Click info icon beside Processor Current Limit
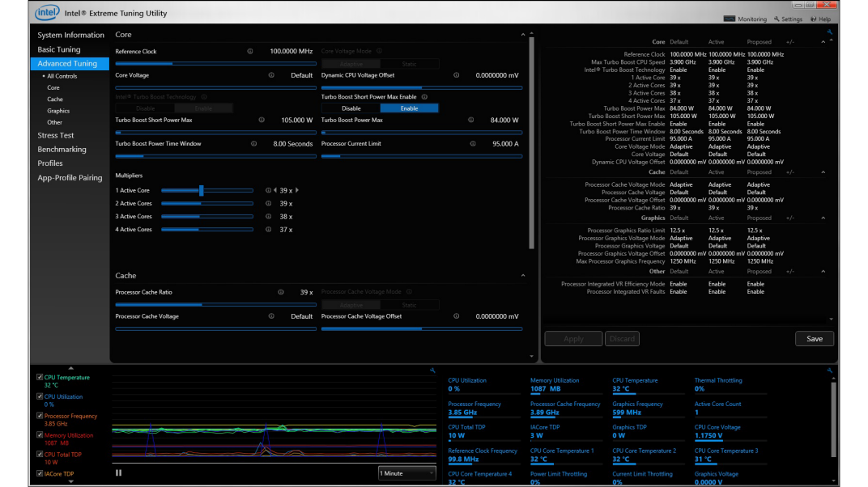The image size is (868, 487). point(473,144)
